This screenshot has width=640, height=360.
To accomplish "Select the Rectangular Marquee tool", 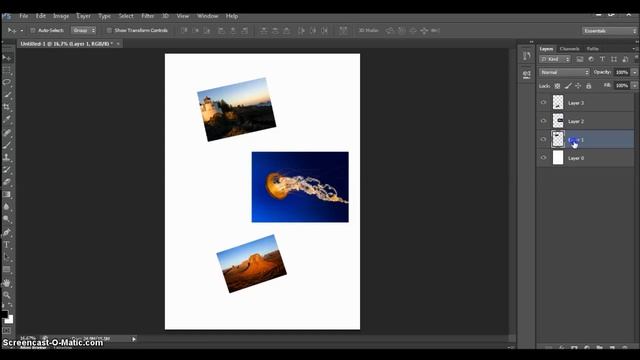I will tap(7, 70).
